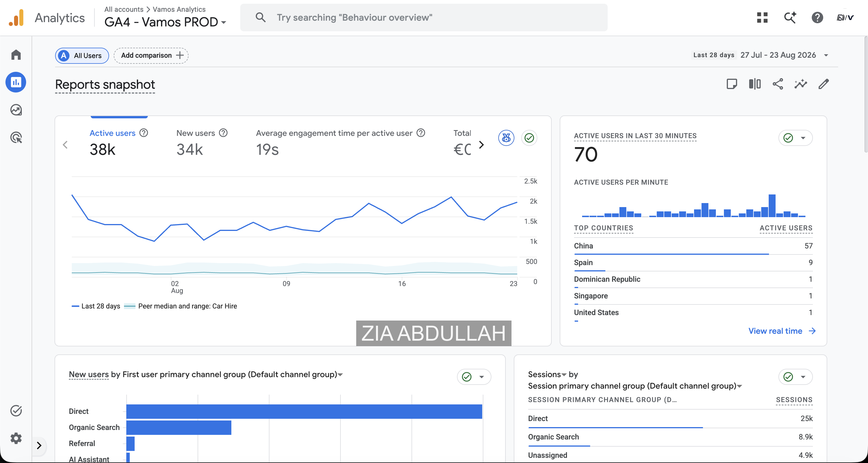Viewport: 868px width, 463px height.
Task: Click the Reports snapshot title
Action: tap(105, 84)
